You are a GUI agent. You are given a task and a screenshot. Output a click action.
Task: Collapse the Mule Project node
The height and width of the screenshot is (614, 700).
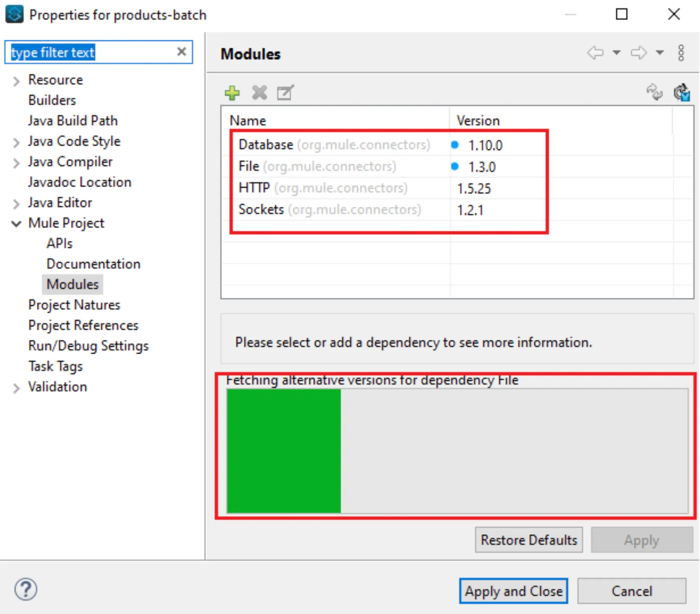(x=16, y=224)
